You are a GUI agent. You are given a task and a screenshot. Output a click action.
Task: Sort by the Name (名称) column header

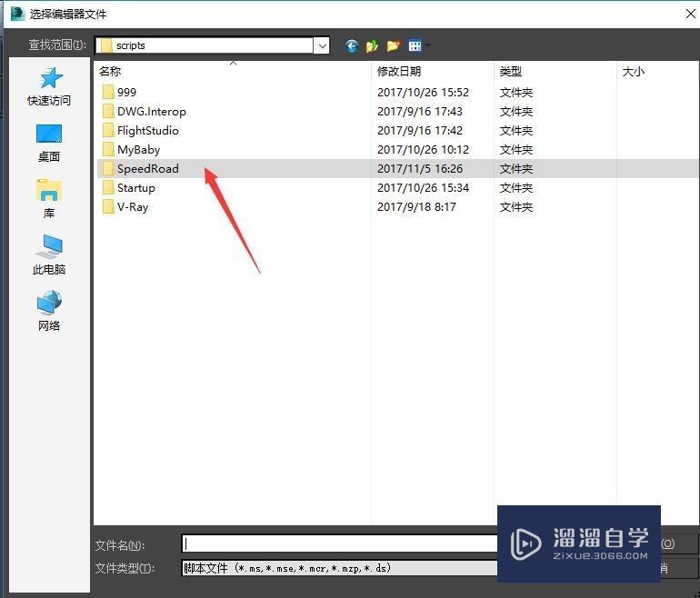point(234,72)
